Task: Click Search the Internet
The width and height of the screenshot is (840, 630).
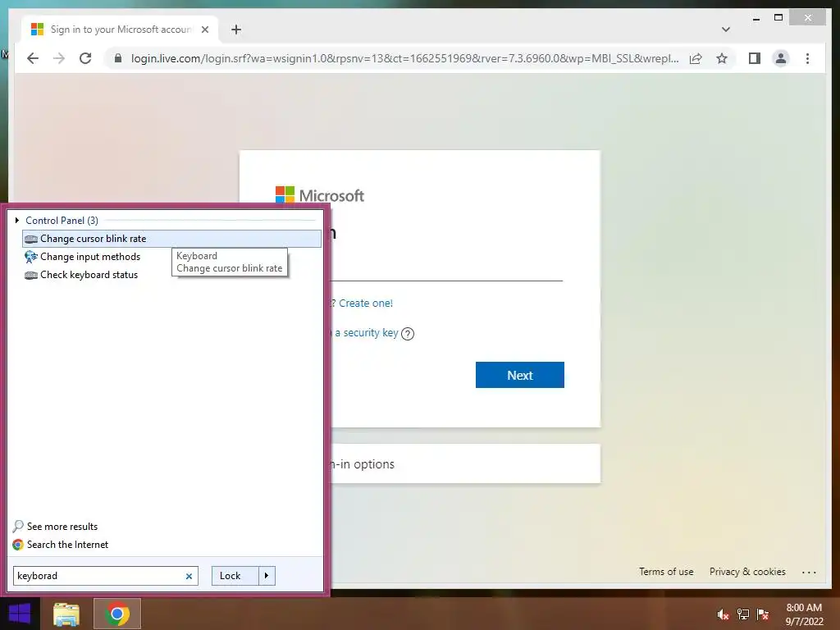Action: coord(61,545)
